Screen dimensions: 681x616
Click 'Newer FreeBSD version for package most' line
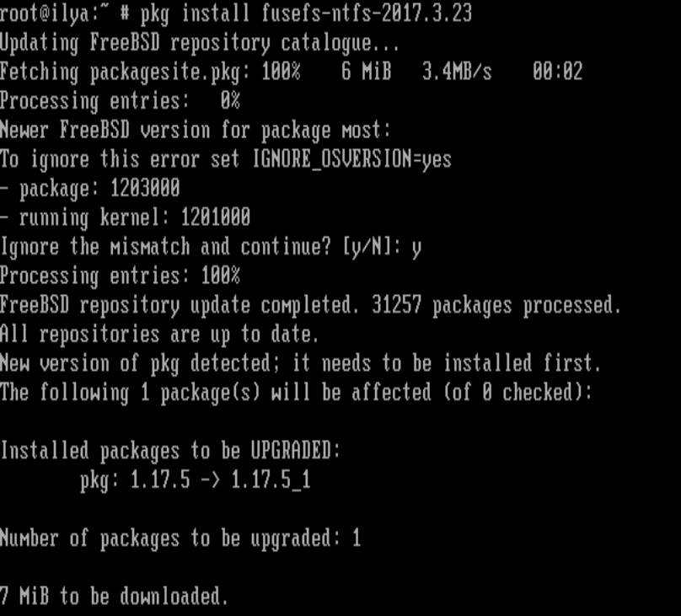click(x=196, y=131)
